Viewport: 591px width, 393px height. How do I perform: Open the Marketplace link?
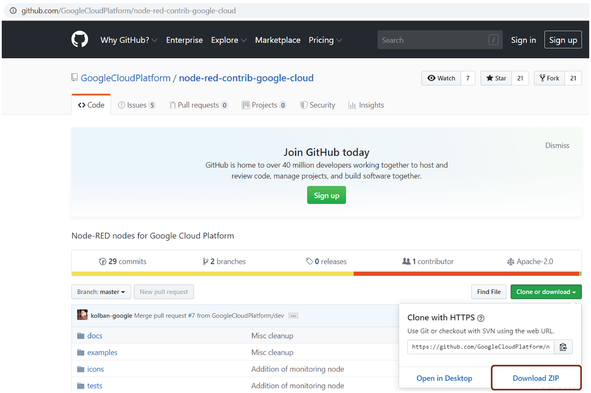click(x=277, y=40)
